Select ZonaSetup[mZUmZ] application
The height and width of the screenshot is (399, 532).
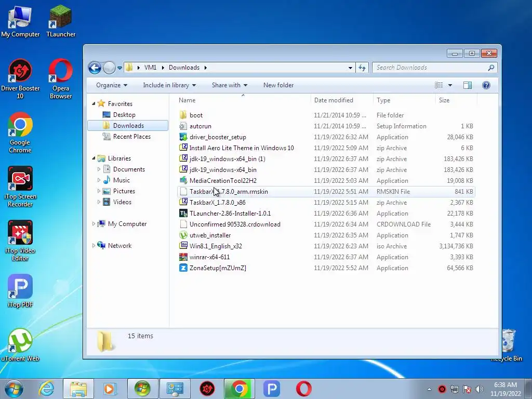click(326, 268)
